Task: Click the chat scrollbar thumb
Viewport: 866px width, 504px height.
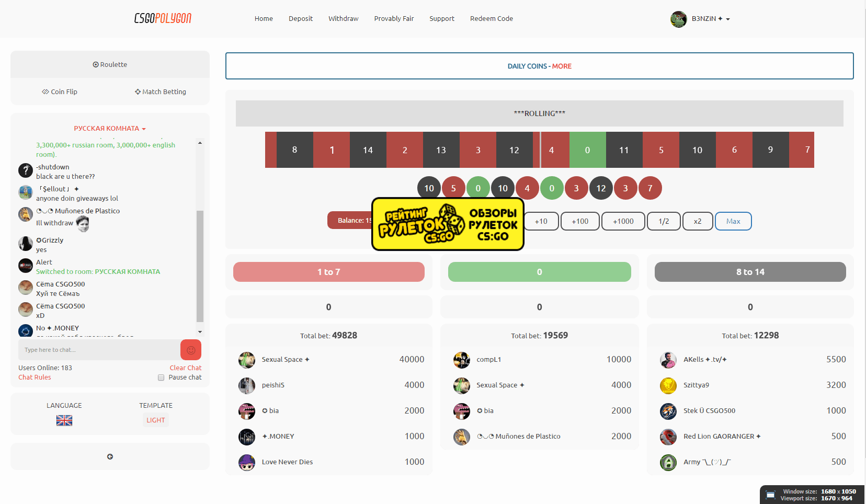Action: [200, 266]
